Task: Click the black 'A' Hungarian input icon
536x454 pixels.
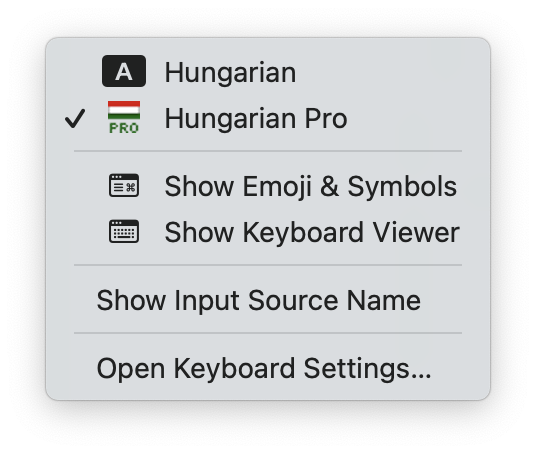Action: click(x=124, y=71)
